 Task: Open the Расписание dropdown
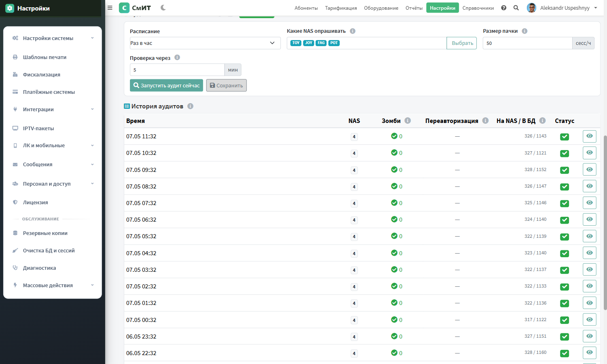point(205,43)
